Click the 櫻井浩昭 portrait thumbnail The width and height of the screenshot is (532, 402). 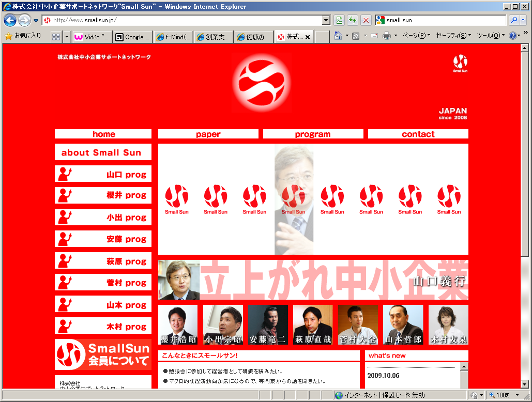[x=178, y=324]
